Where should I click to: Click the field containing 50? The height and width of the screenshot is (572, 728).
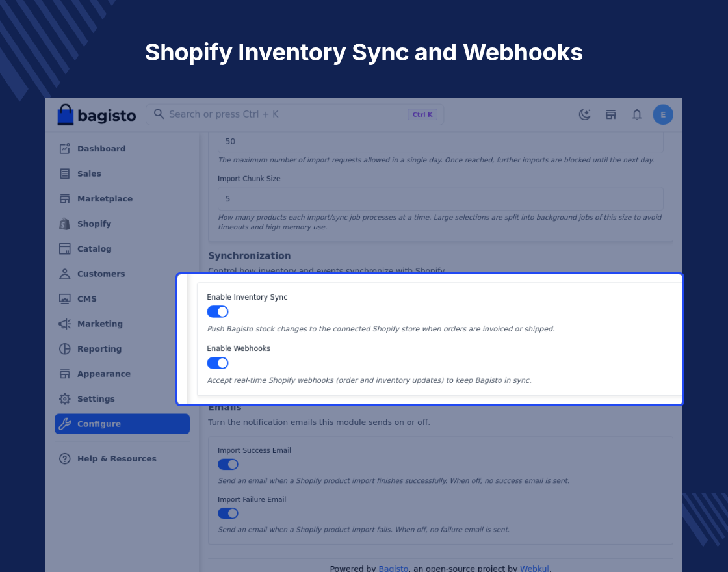(441, 142)
